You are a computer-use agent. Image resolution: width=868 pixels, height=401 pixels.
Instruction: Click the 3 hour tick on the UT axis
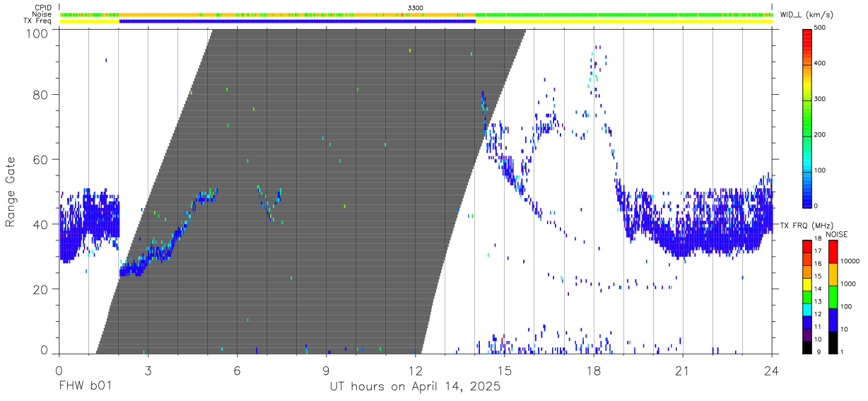tap(148, 370)
